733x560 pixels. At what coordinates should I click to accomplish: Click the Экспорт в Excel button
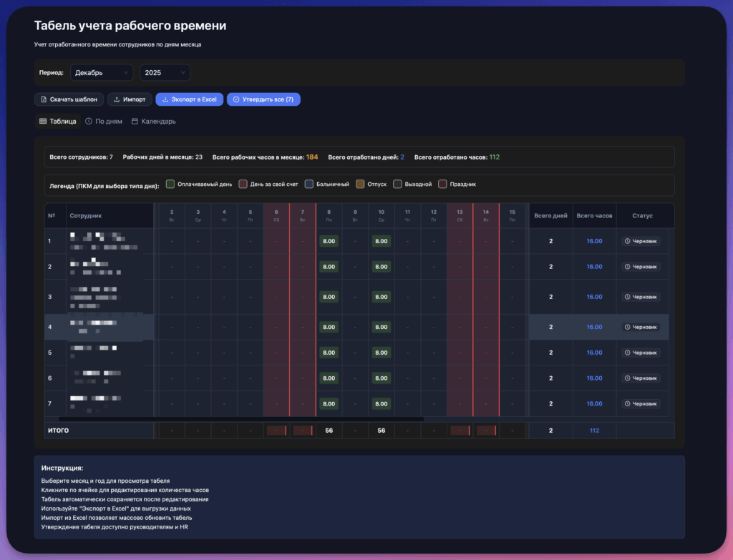point(189,99)
